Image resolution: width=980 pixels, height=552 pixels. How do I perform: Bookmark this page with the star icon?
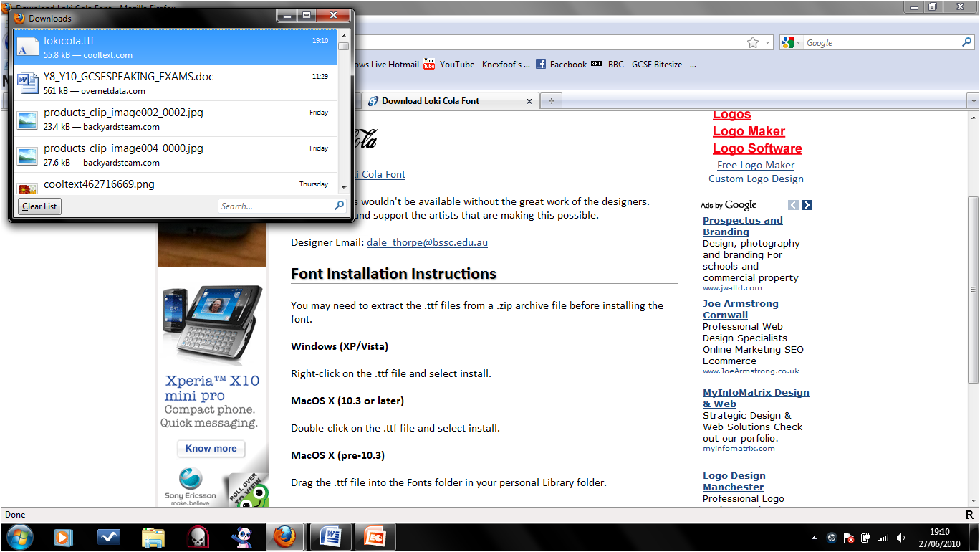[x=753, y=42]
